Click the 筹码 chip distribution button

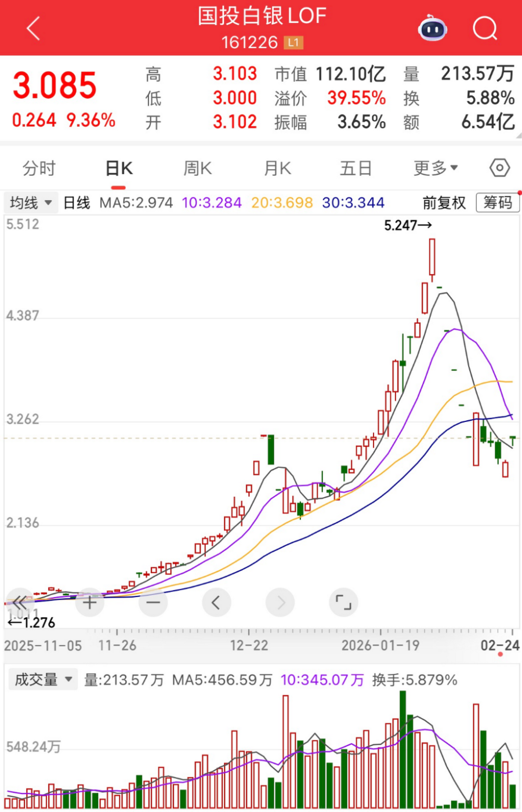click(498, 203)
